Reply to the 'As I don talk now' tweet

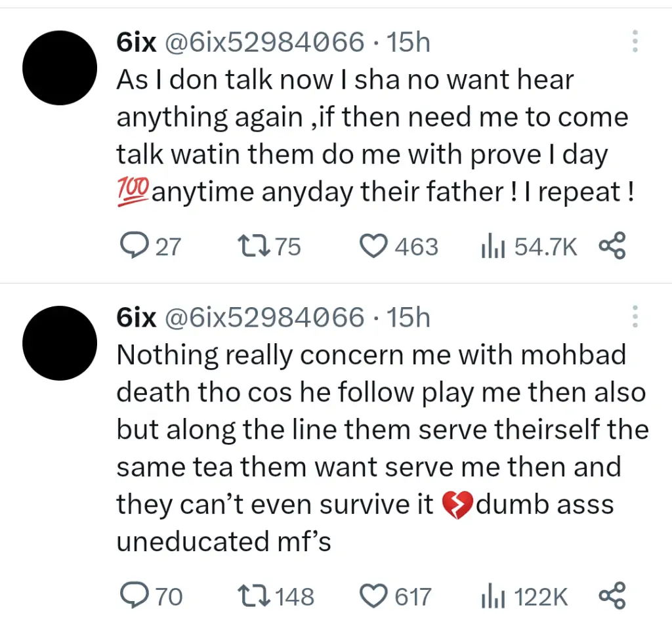coord(134,246)
